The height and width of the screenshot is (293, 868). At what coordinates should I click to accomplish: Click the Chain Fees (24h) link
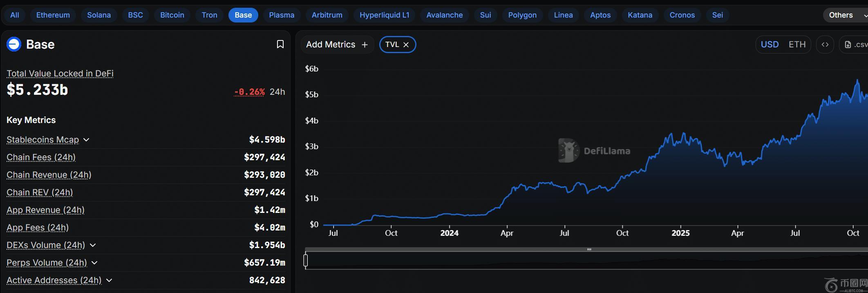tap(41, 157)
